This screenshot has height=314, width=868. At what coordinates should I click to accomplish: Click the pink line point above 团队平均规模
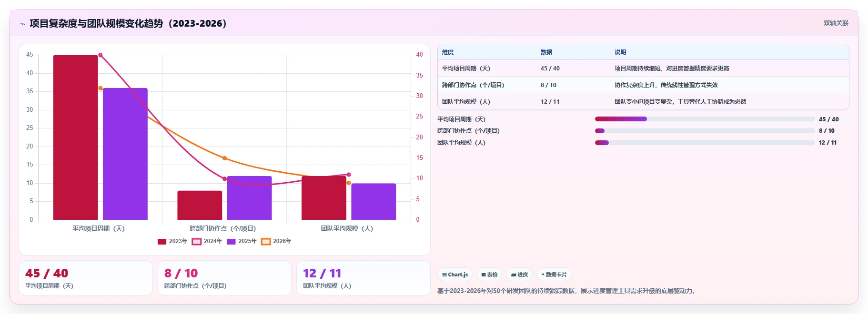(x=349, y=175)
